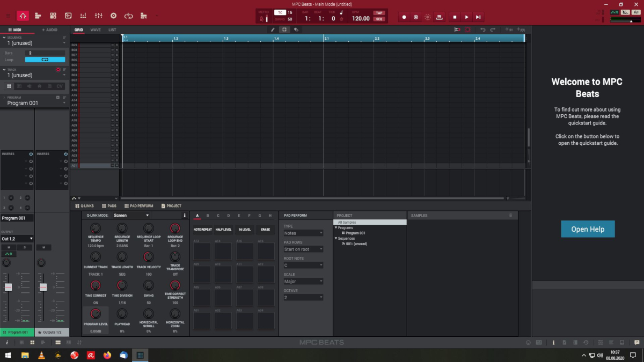The image size is (644, 362).
Task: Open the PROJECT panel tab
Action: tap(171, 206)
